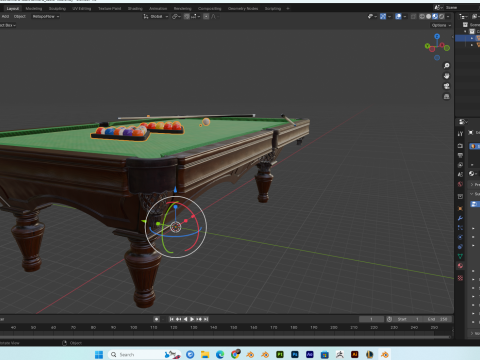The image size is (480, 360).
Task: Toggle proportional editing in viewport header
Action: pos(206,16)
